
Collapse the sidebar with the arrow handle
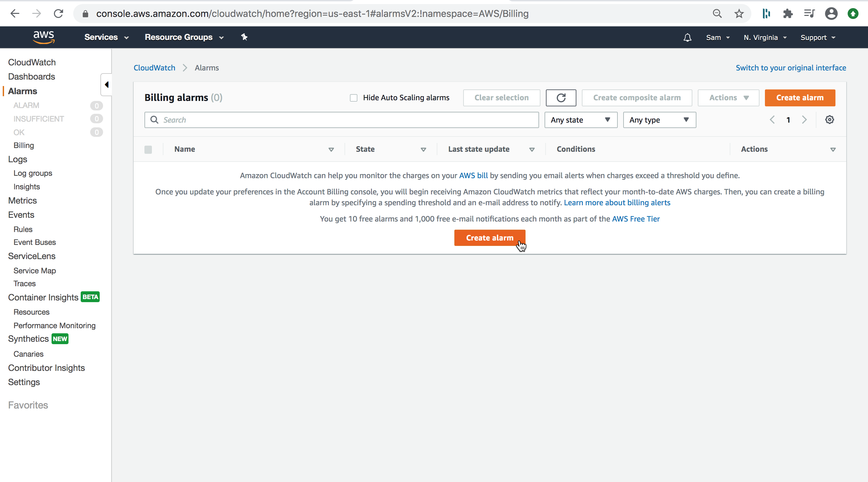pos(106,84)
